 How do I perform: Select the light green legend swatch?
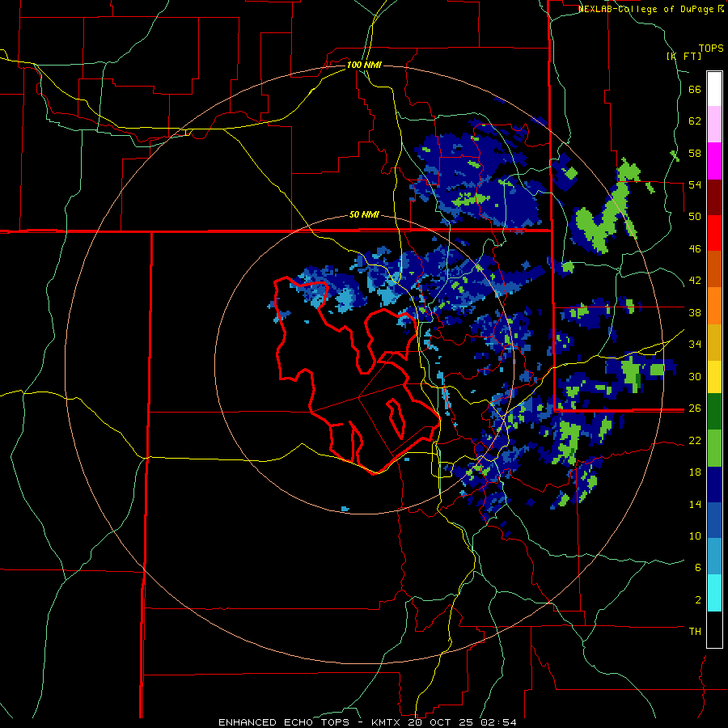click(714, 448)
